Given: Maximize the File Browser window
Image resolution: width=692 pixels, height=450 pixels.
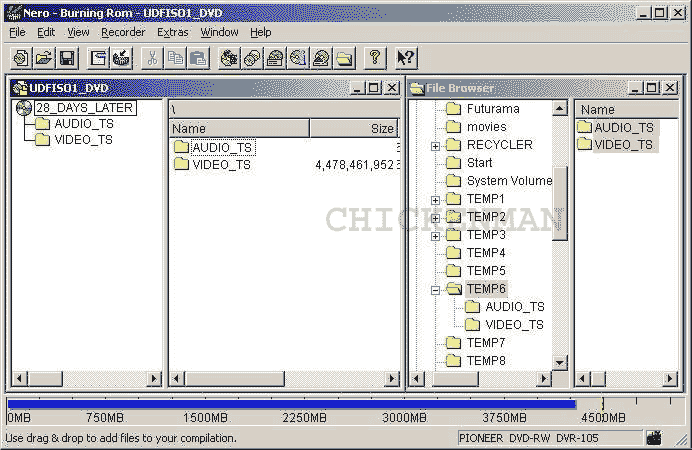Looking at the screenshot, I should pos(652,88).
